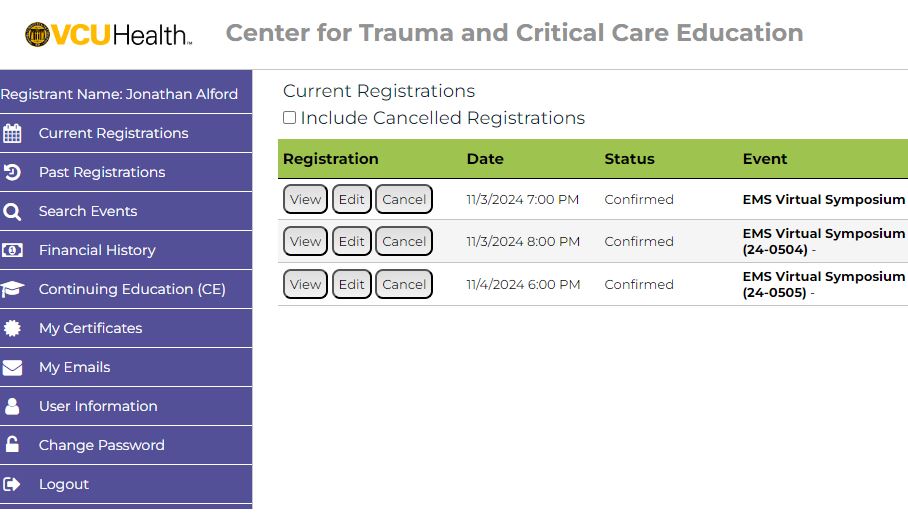Click the unlock icon for Change Password
The height and width of the screenshot is (531, 908).
(12, 445)
